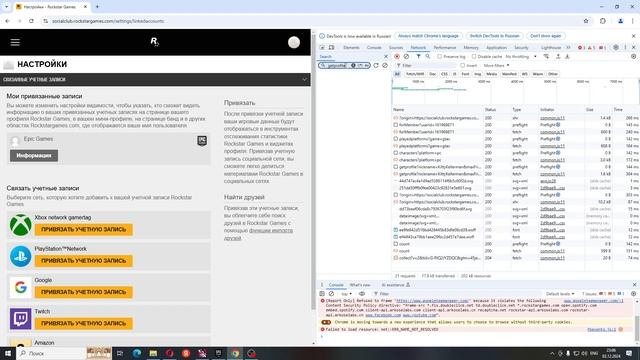This screenshot has height=360, width=640.
Task: Click the Epic Games Информация button
Action: tap(34, 156)
